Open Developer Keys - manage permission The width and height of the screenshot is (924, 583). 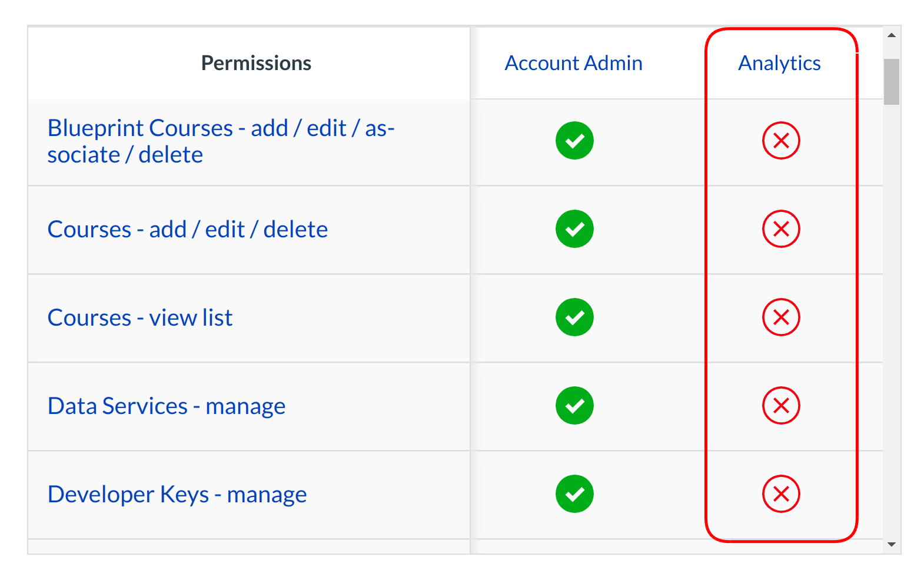(177, 494)
